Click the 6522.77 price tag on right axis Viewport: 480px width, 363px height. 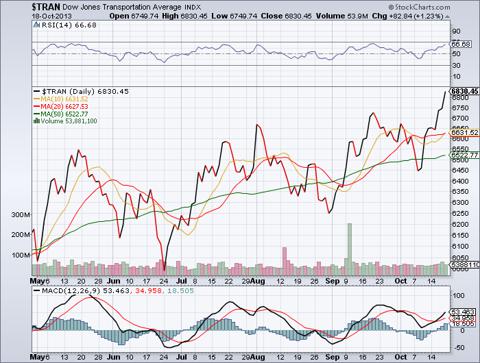465,155
